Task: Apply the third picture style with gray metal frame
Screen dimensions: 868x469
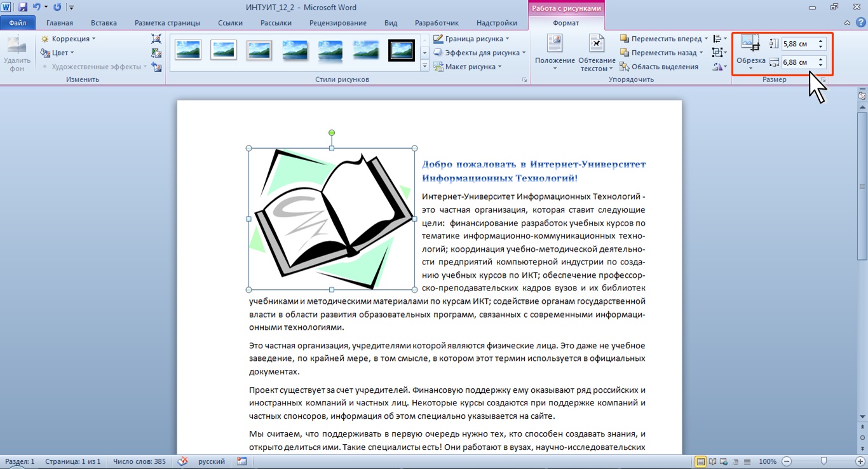Action: tap(259, 50)
